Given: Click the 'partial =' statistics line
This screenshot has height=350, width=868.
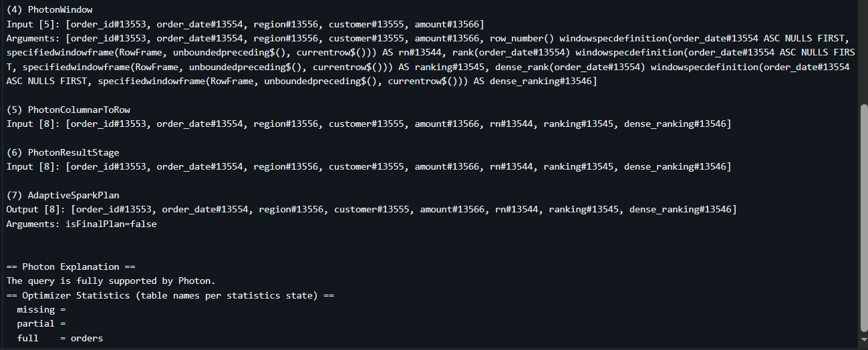Looking at the screenshot, I should 41,324.
